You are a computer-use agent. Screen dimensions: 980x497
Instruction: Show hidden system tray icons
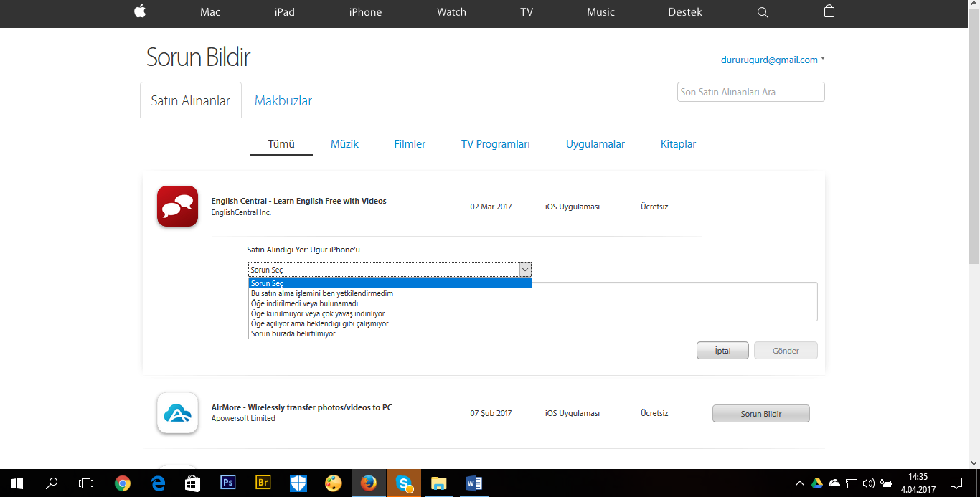click(x=800, y=483)
